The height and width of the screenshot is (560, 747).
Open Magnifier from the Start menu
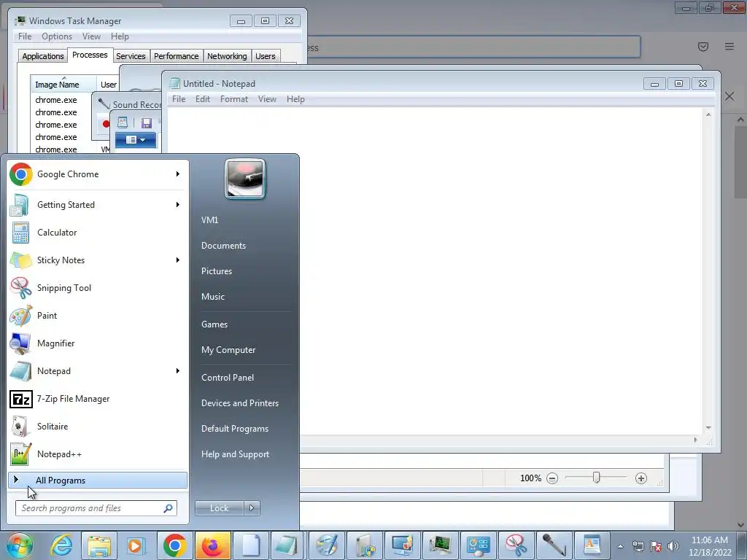coord(98,343)
